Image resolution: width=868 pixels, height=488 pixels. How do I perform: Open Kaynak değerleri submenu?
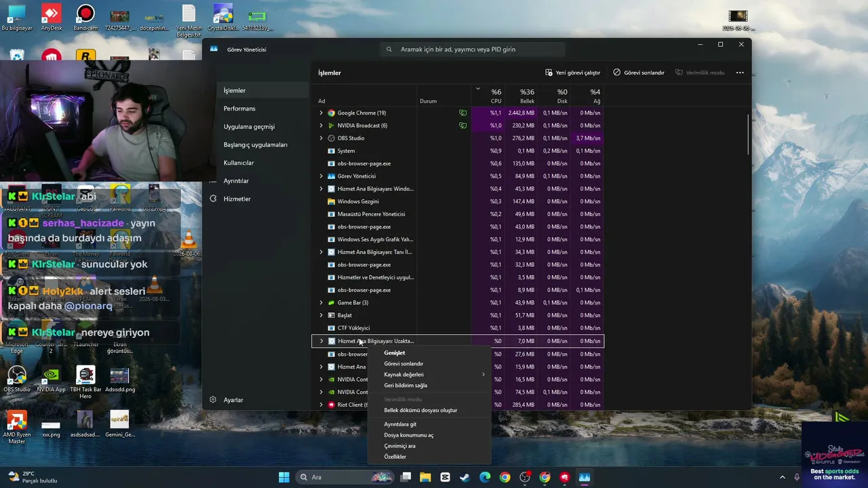tap(429, 375)
